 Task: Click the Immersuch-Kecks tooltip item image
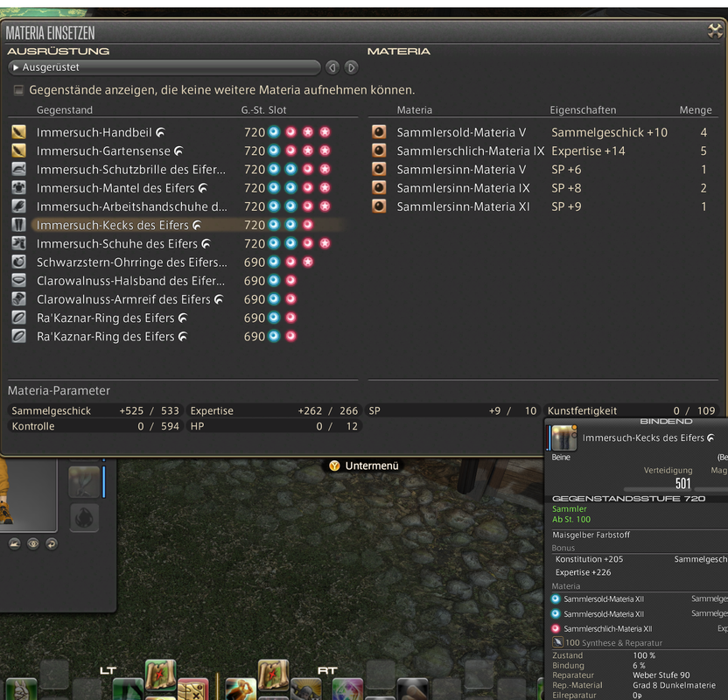pyautogui.click(x=564, y=437)
